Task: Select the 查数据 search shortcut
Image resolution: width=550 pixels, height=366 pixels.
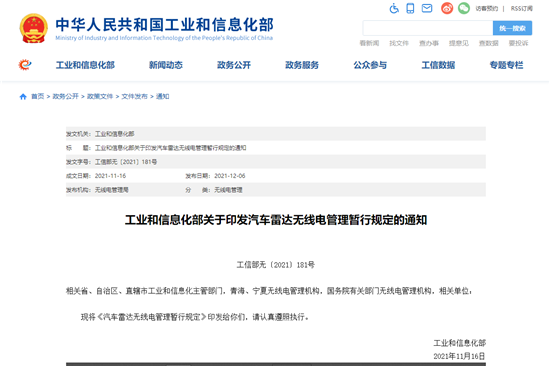Action: [x=489, y=43]
